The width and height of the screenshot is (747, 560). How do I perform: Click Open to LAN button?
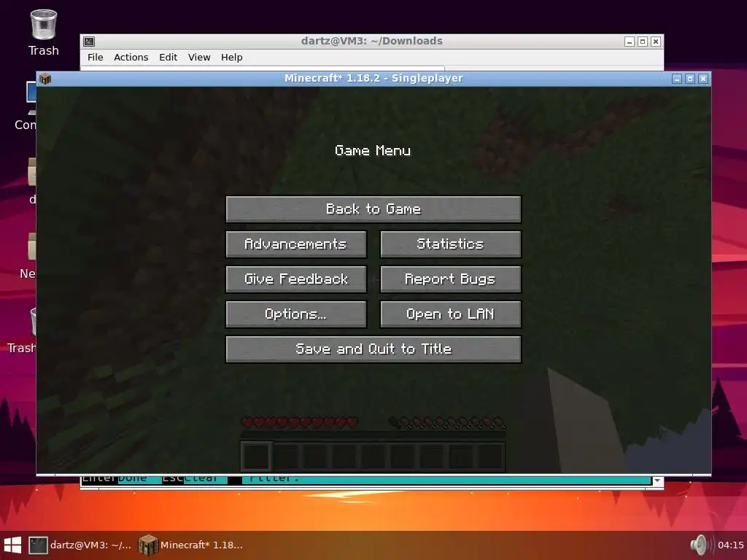coord(451,314)
